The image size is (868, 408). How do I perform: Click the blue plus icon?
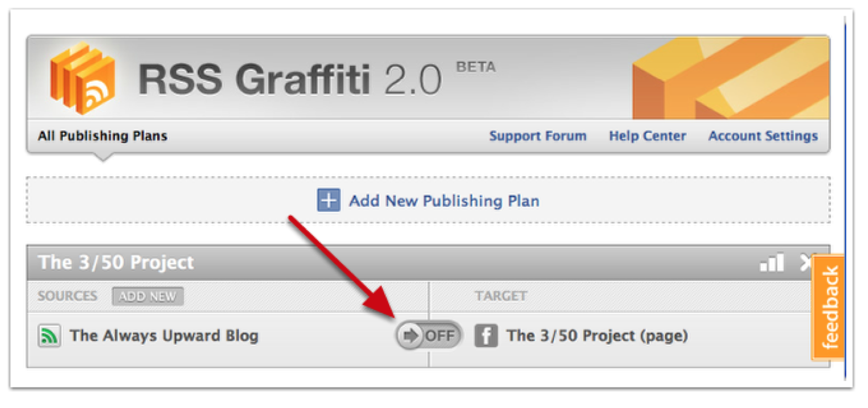coord(328,200)
